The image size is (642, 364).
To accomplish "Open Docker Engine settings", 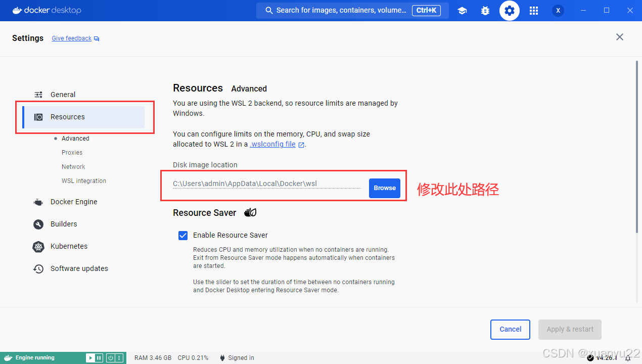I will [x=84, y=202].
